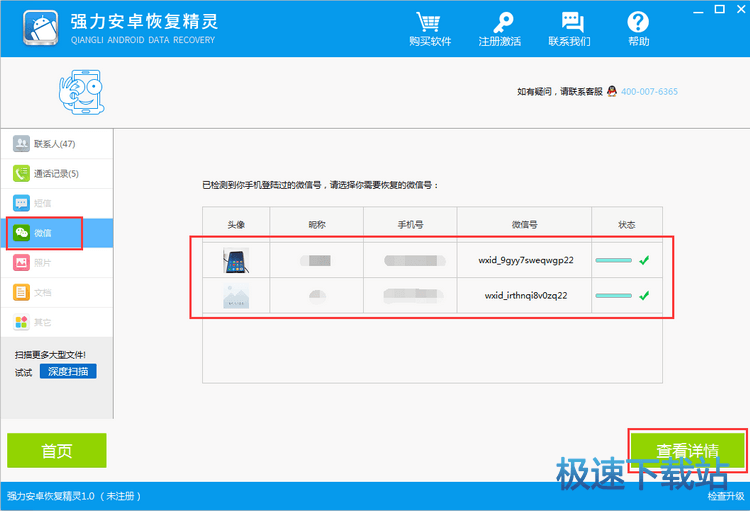750x511 pixels.
Task: Click the landscape avatar of wxid_irthnqi8v0zq22
Action: click(236, 296)
